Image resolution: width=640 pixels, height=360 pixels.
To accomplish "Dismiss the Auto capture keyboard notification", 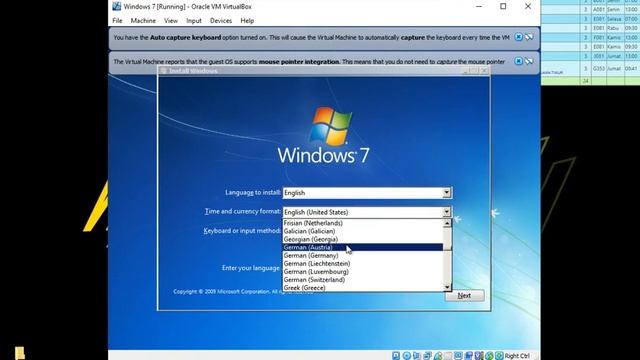I will coord(518,37).
